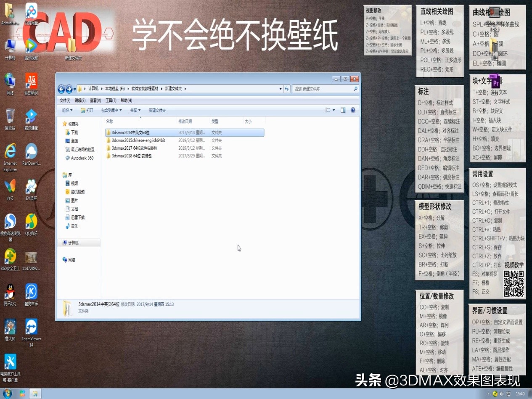
Task: Select the 鲁大师 desktop icon
Action: click(10, 330)
